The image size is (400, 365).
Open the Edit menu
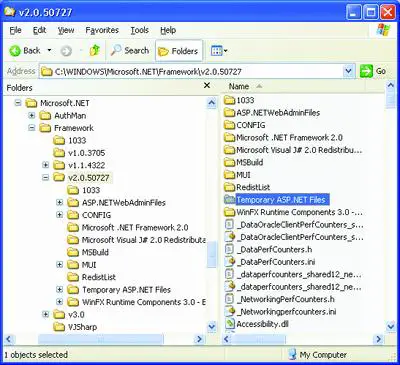39,31
